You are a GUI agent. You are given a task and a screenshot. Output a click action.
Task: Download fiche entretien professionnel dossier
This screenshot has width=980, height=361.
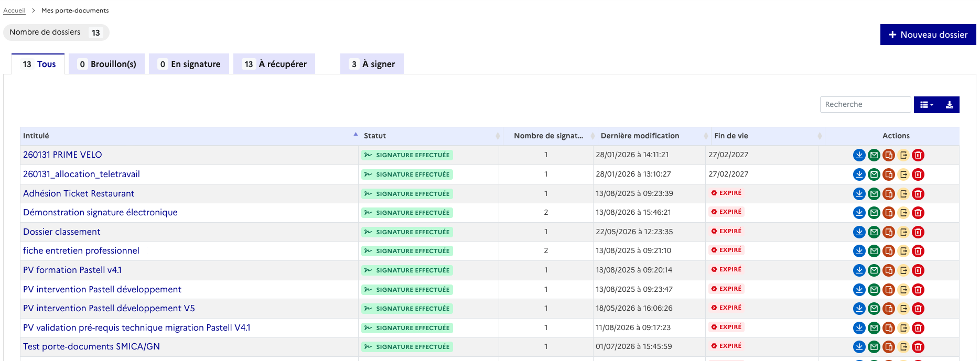pos(859,251)
